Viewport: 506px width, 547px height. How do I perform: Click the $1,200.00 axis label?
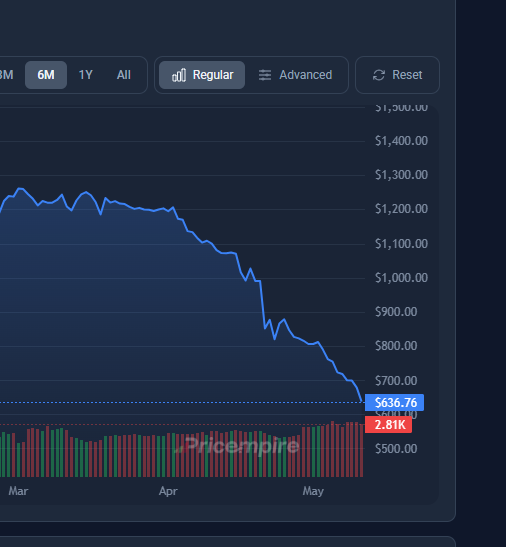(x=401, y=209)
